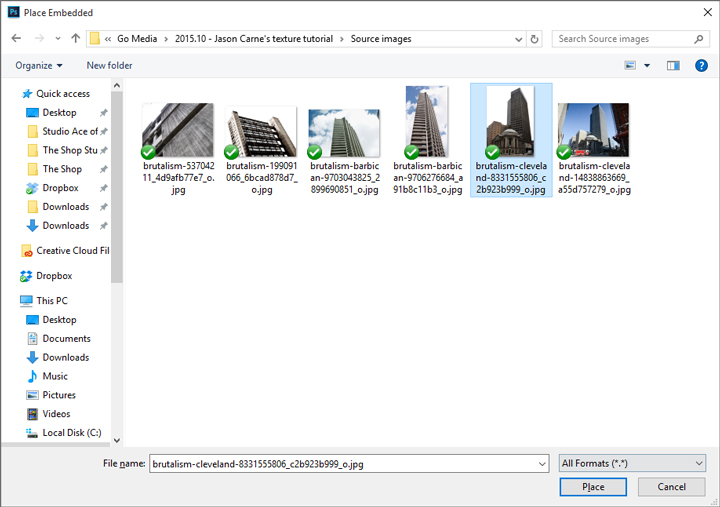Go up one folder level
720x507 pixels.
(x=75, y=39)
